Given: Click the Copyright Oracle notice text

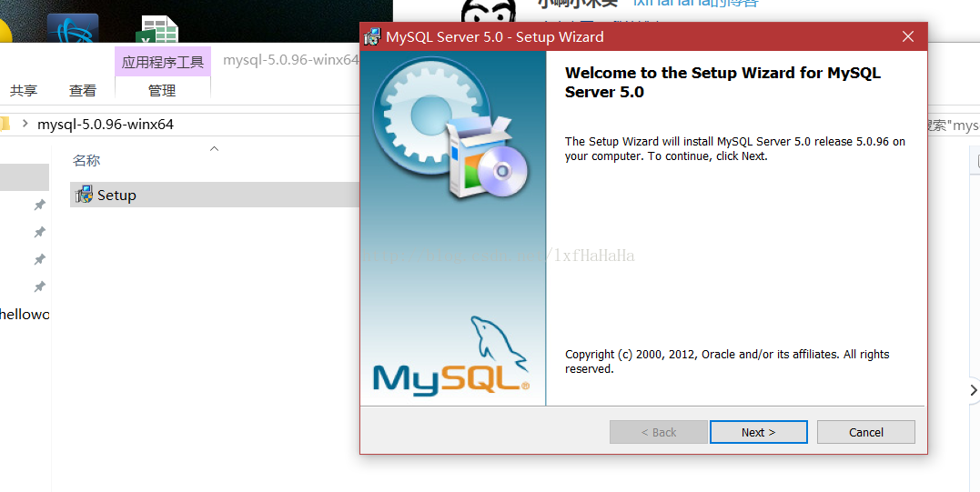Looking at the screenshot, I should (x=727, y=362).
